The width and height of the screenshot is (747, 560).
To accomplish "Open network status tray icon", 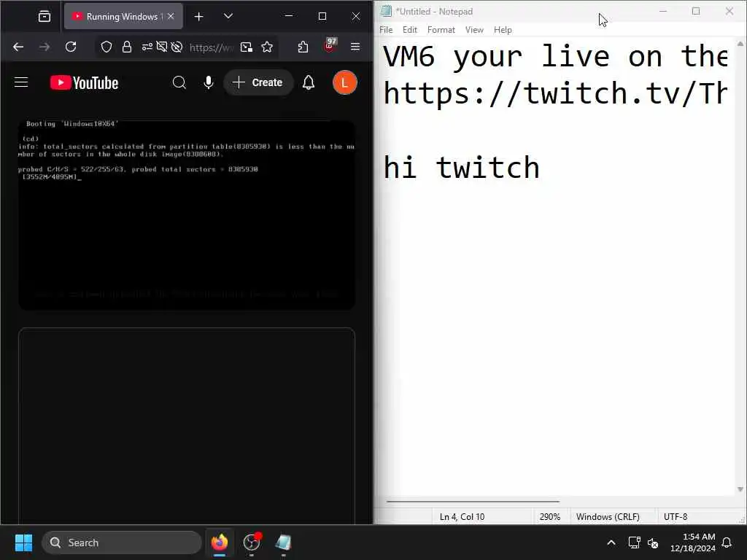I will click(634, 542).
